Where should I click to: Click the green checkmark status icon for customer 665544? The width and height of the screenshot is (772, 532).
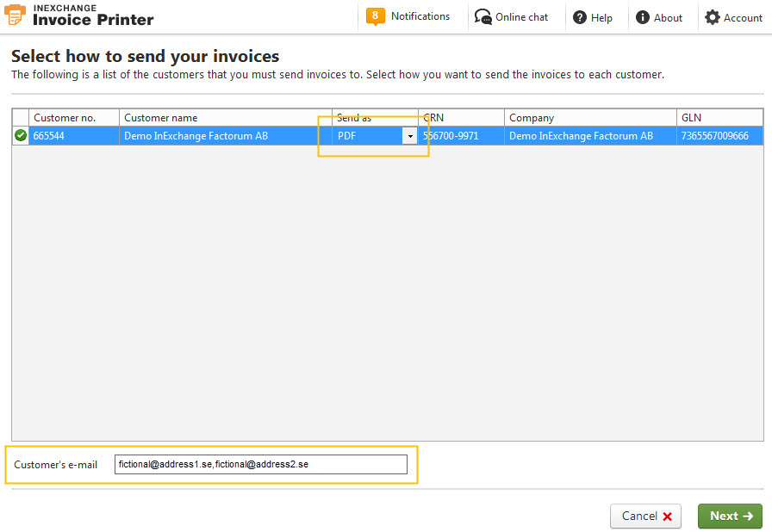21,135
